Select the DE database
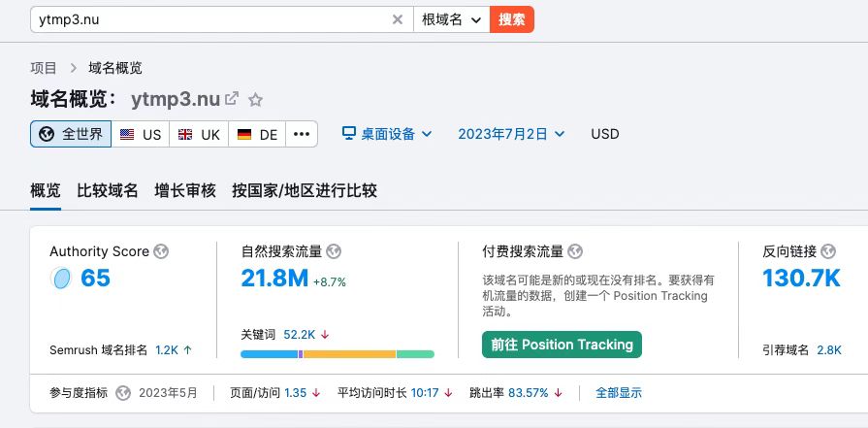 pos(257,134)
